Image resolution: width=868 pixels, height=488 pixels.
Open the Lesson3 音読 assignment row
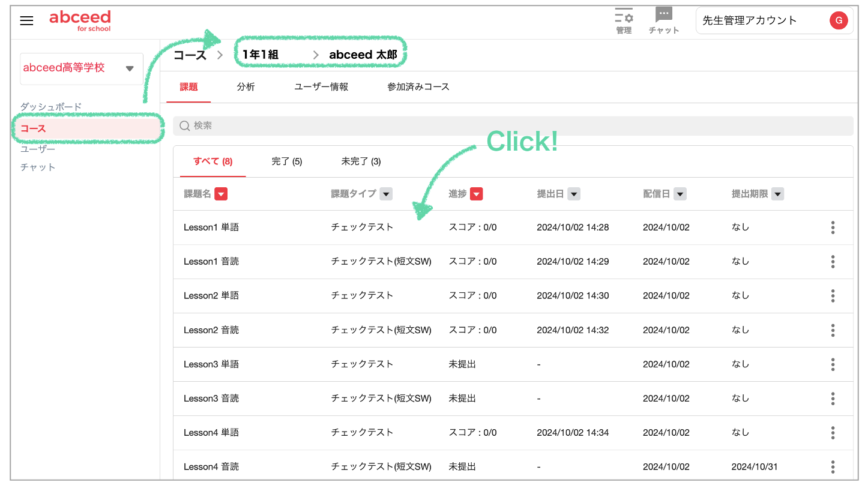click(513, 399)
